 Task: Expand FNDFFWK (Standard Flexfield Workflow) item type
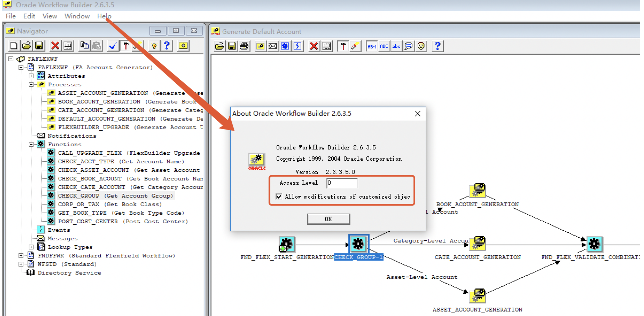[x=21, y=256]
